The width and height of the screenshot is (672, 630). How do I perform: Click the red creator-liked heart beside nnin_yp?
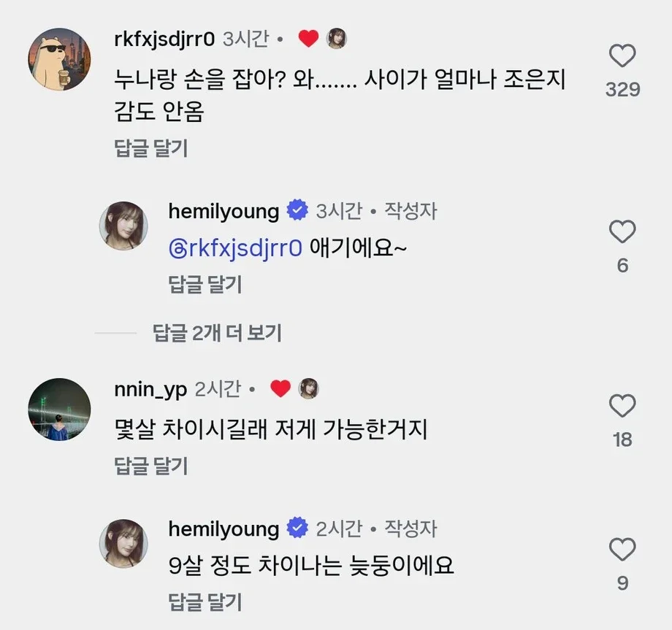click(280, 388)
